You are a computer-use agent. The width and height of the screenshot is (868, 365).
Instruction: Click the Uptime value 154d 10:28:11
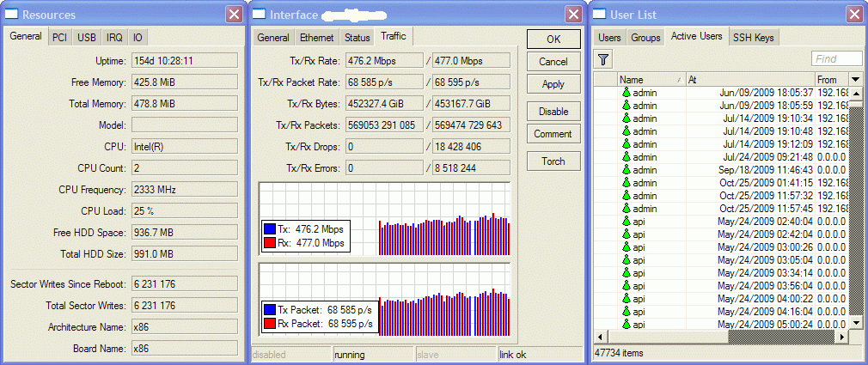184,60
